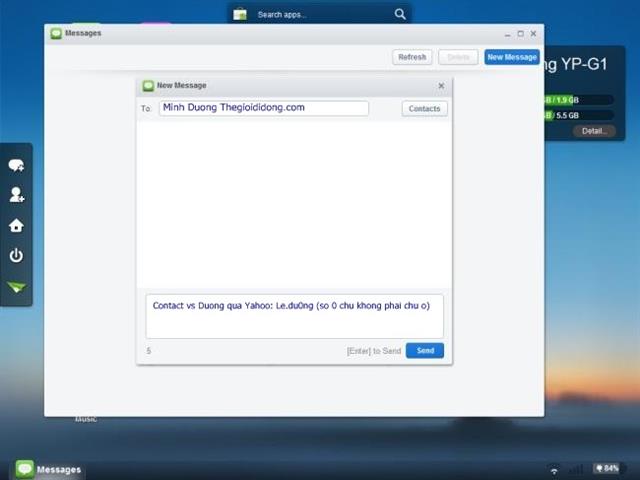The height and width of the screenshot is (480, 640).
Task: Click the app store bag icon
Action: (x=240, y=14)
